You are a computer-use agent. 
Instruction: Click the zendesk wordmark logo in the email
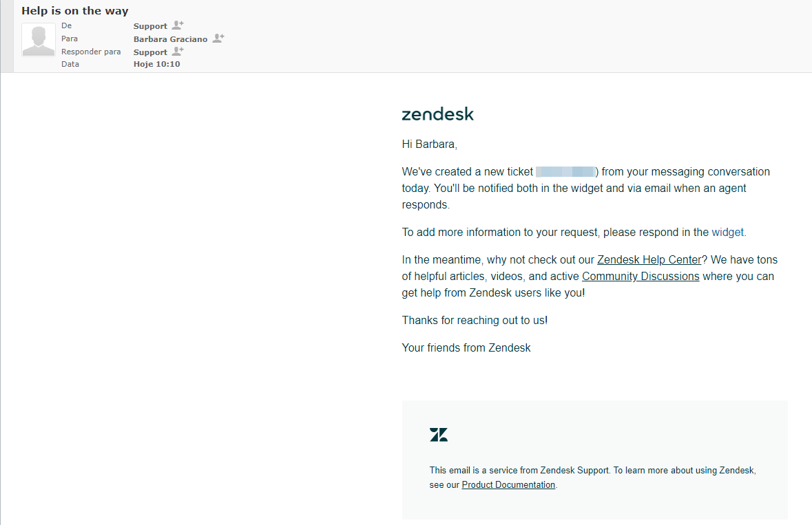pos(437,114)
